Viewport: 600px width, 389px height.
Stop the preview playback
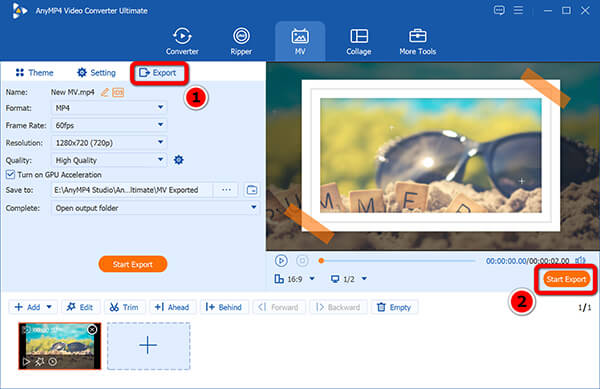tap(302, 260)
